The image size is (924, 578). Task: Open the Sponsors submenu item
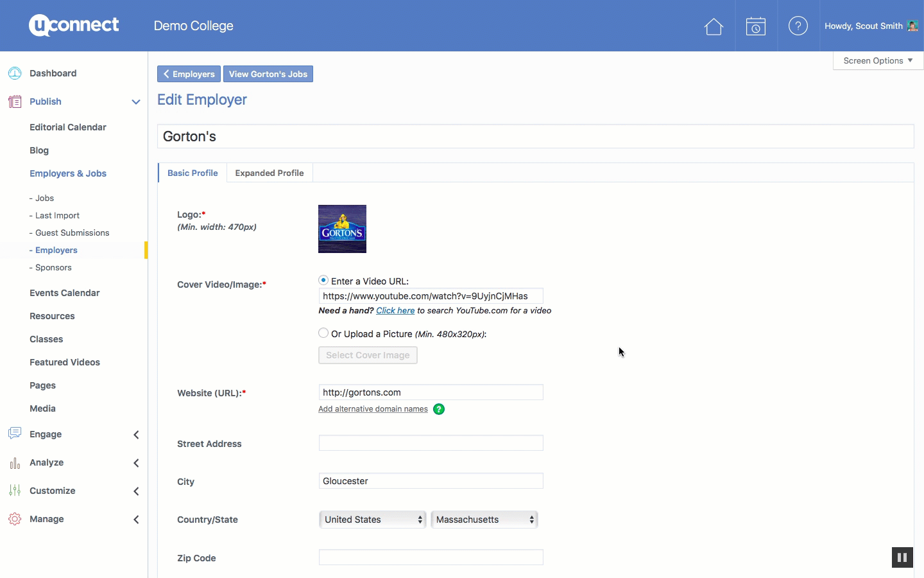click(53, 267)
